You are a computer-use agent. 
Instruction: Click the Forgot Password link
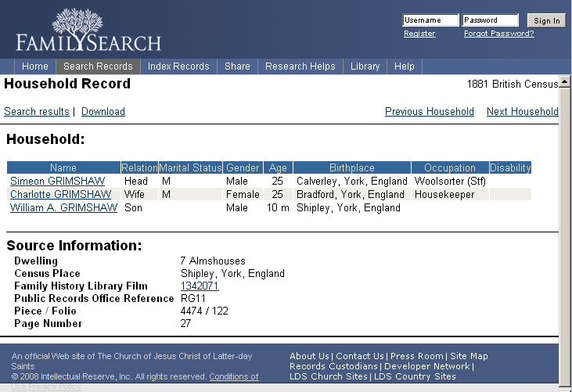coord(498,34)
